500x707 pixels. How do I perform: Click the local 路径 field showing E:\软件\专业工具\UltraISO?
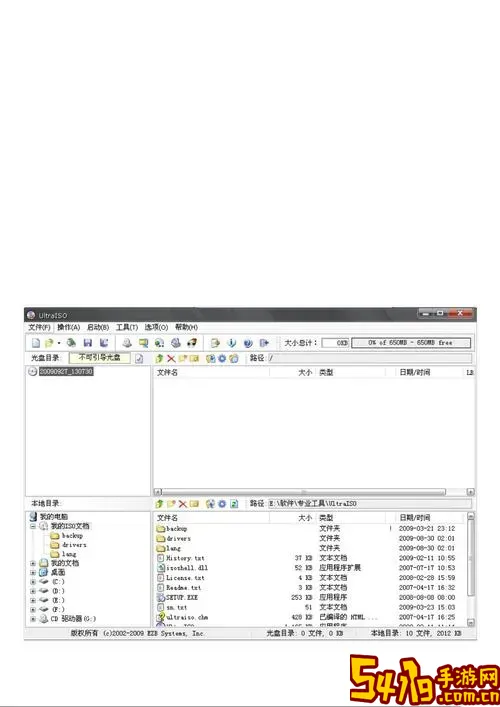pyautogui.click(x=370, y=503)
